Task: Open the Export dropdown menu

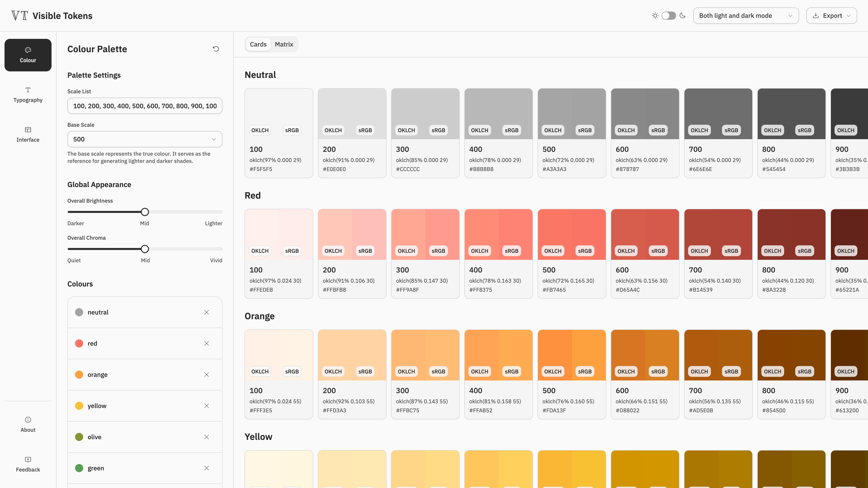Action: click(x=831, y=16)
